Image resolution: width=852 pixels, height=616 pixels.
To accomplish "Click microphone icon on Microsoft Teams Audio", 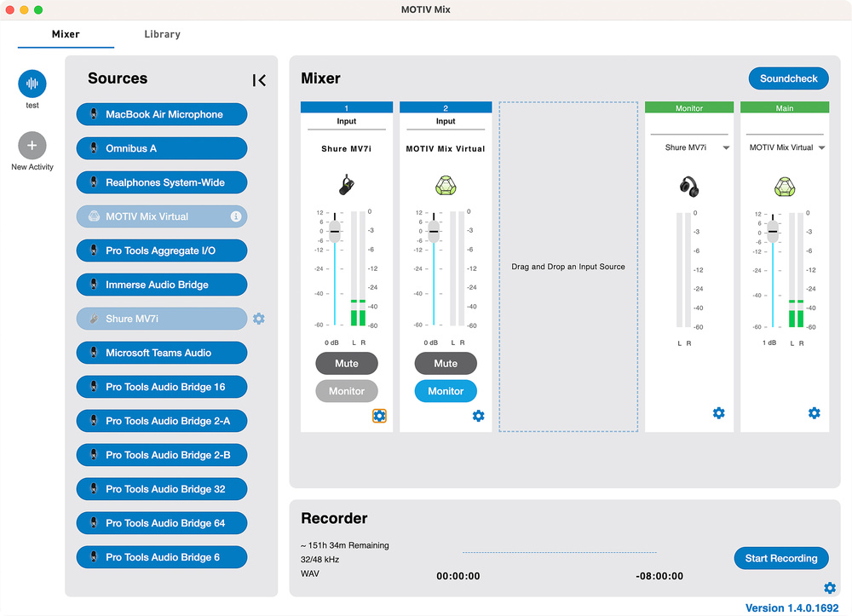I will click(94, 353).
